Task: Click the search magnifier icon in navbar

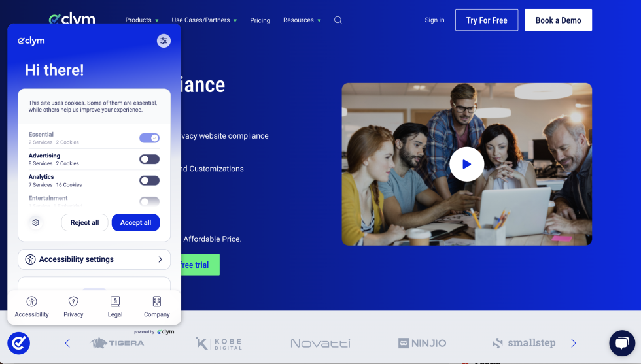Action: (x=338, y=20)
